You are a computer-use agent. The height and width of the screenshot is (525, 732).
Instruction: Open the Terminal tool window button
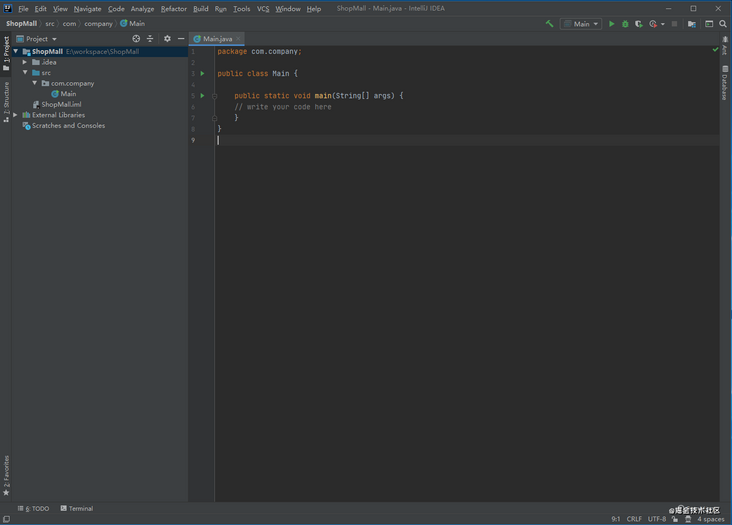[77, 509]
